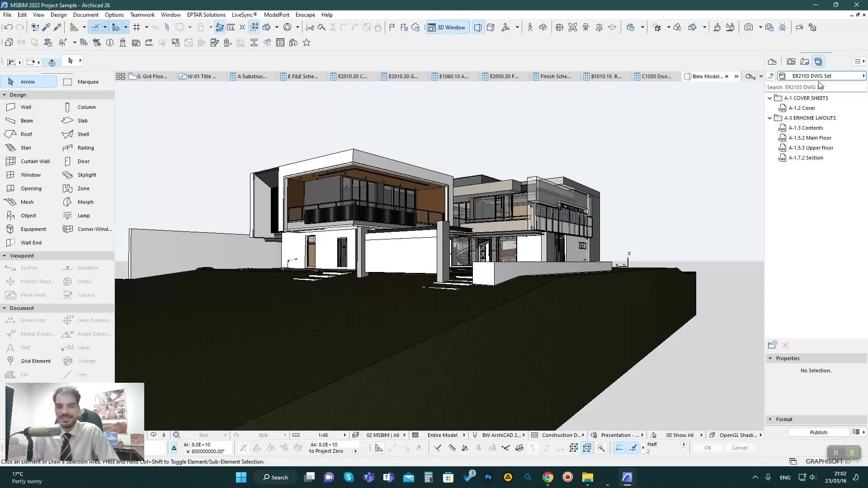Open the Teamwork menu
The image size is (868, 488).
[142, 14]
